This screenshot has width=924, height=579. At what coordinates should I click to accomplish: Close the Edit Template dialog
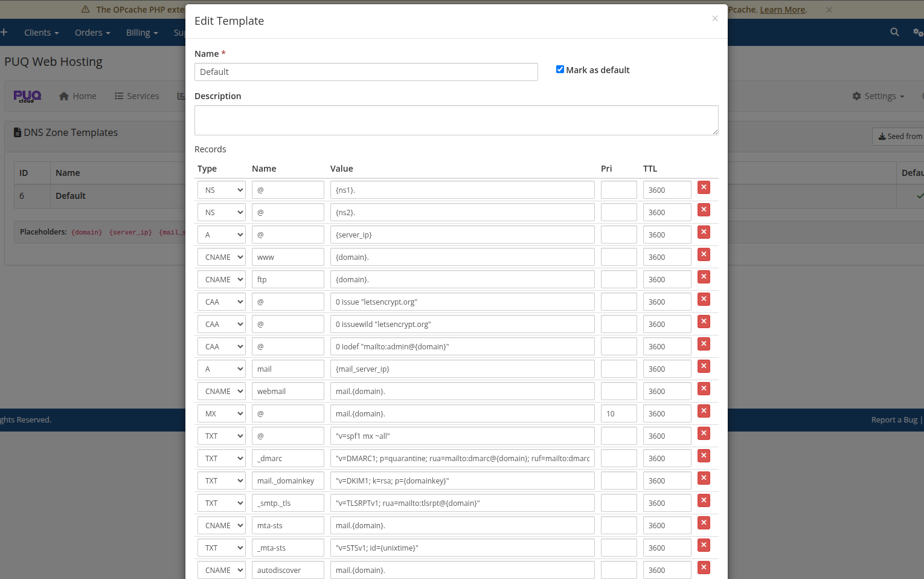(714, 19)
